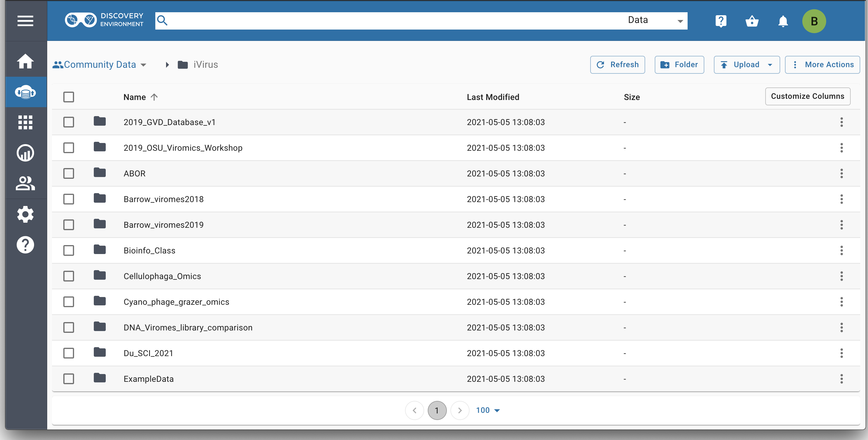Toggle the select-all checkbox in header row

point(69,97)
